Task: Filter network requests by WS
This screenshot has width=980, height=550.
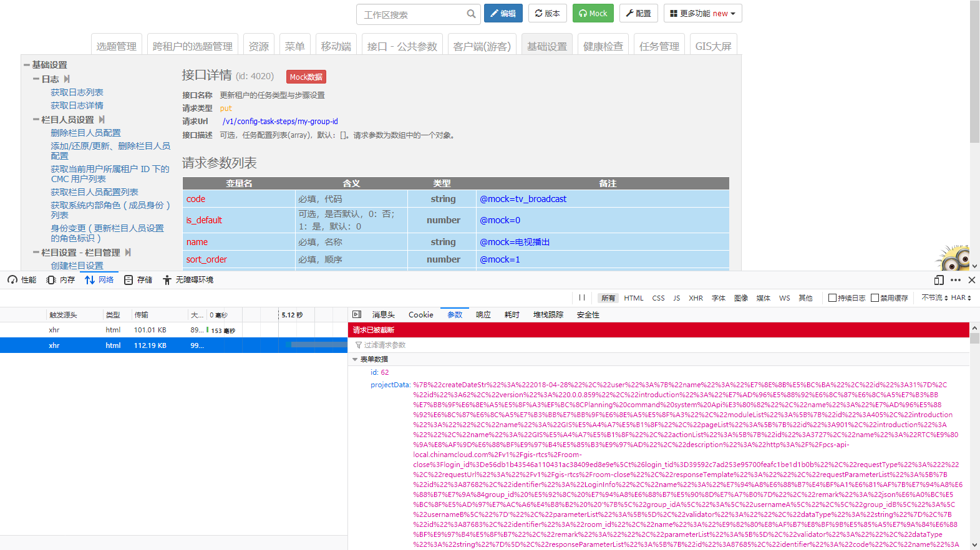Action: coord(785,298)
